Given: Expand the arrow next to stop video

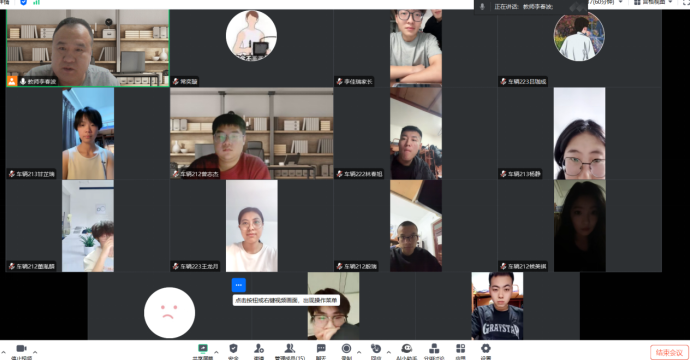Looking at the screenshot, I should (x=35, y=352).
